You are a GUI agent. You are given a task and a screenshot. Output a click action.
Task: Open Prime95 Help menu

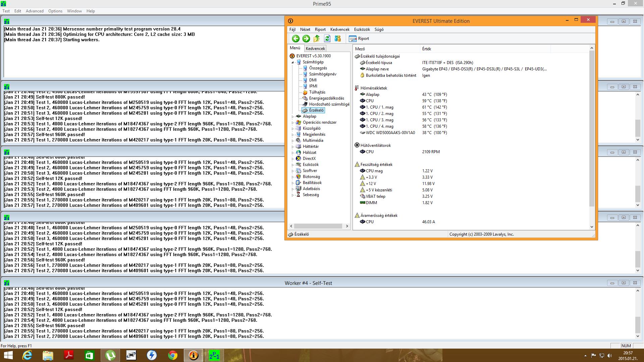click(x=91, y=11)
